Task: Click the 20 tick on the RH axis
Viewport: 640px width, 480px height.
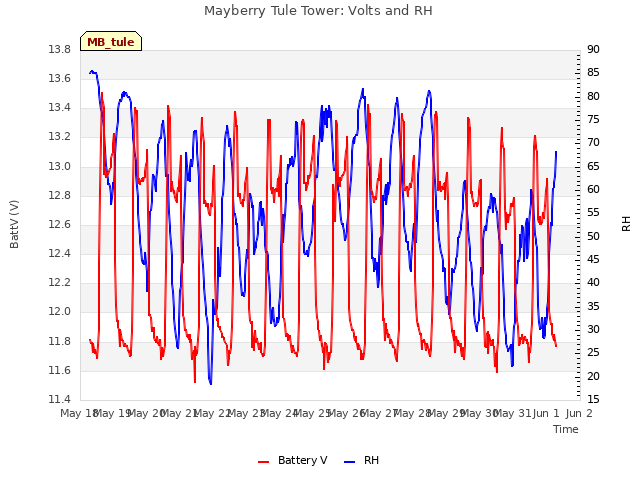Action: click(593, 376)
